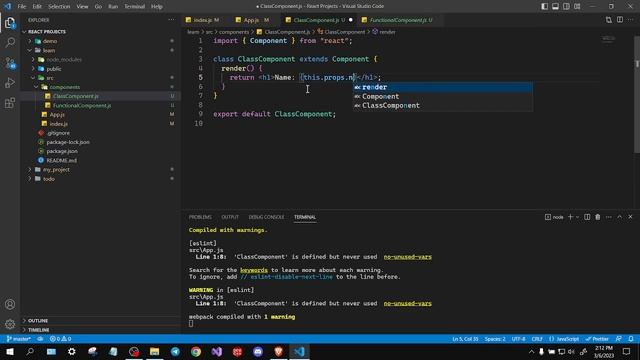Open the Extensions view
Screen dimensions: 640x360
click(10, 102)
